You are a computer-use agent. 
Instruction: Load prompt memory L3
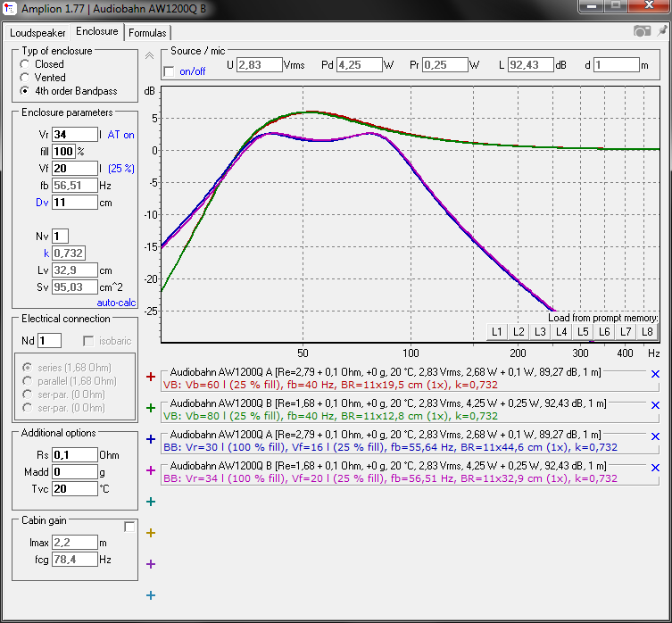[540, 332]
